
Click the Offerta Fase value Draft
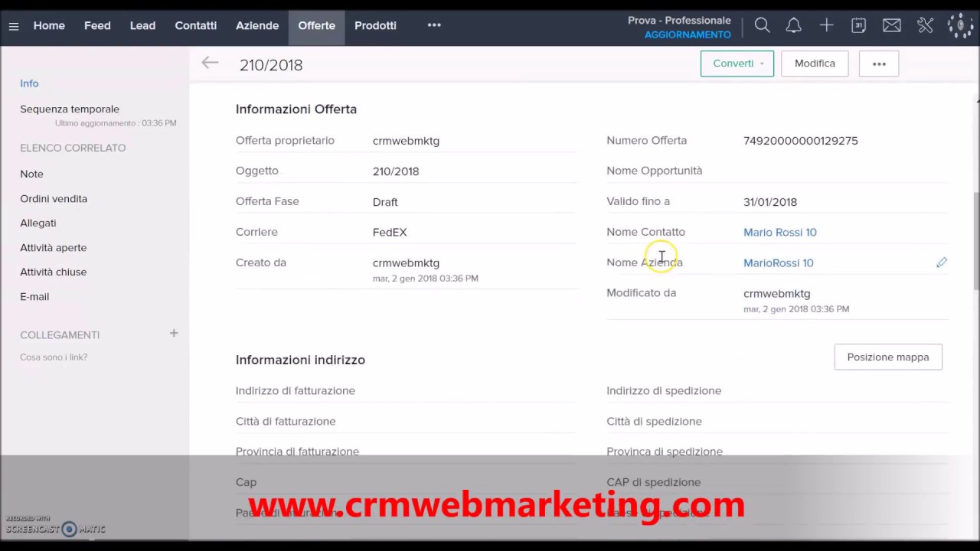pyautogui.click(x=385, y=202)
